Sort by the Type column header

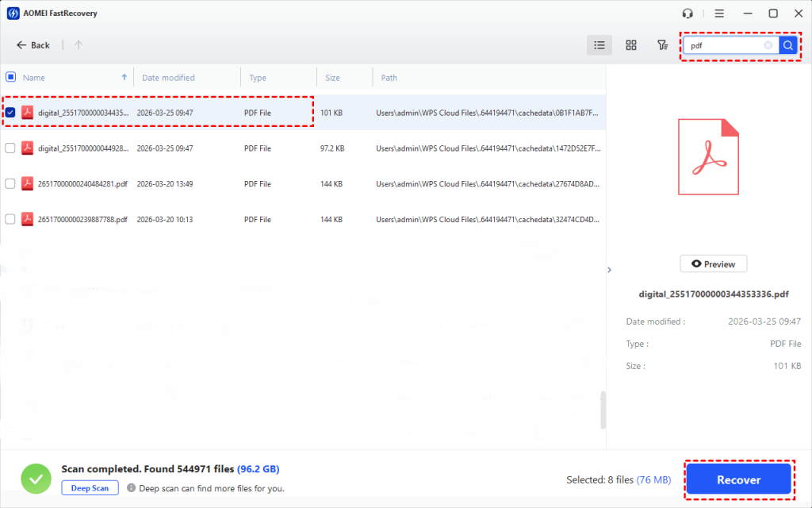(x=258, y=78)
